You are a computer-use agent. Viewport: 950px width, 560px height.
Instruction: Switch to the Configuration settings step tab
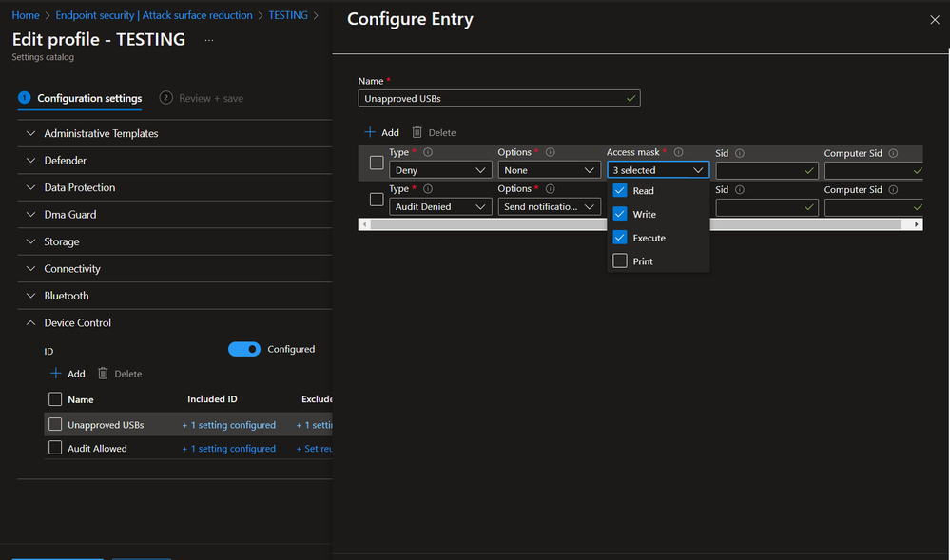tap(80, 98)
